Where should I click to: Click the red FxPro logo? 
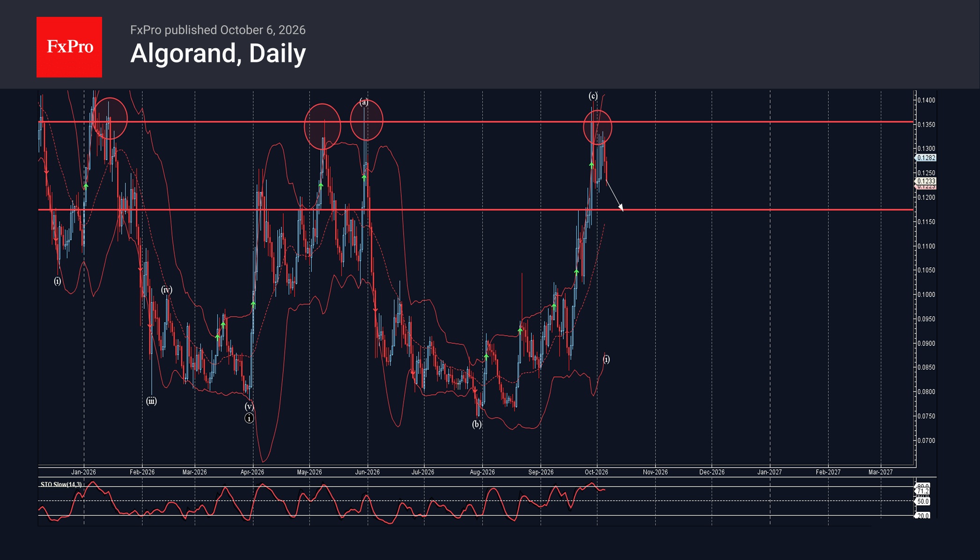69,47
